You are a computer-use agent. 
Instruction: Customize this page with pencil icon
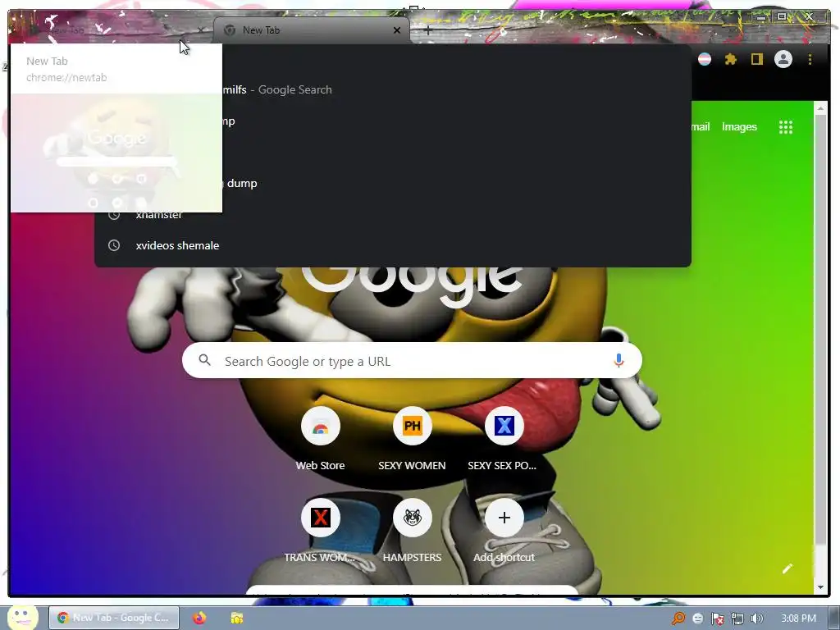coord(787,568)
